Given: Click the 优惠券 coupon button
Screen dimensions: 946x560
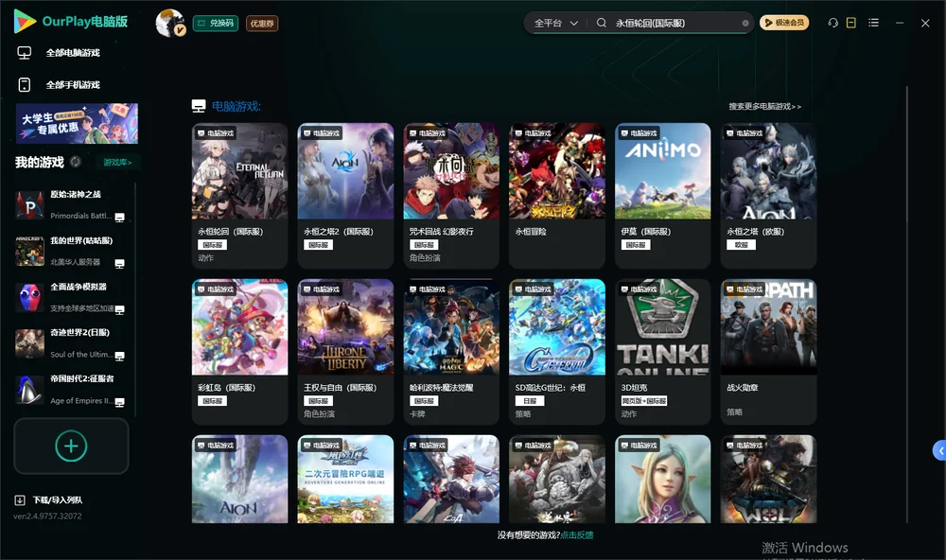Looking at the screenshot, I should coord(262,23).
